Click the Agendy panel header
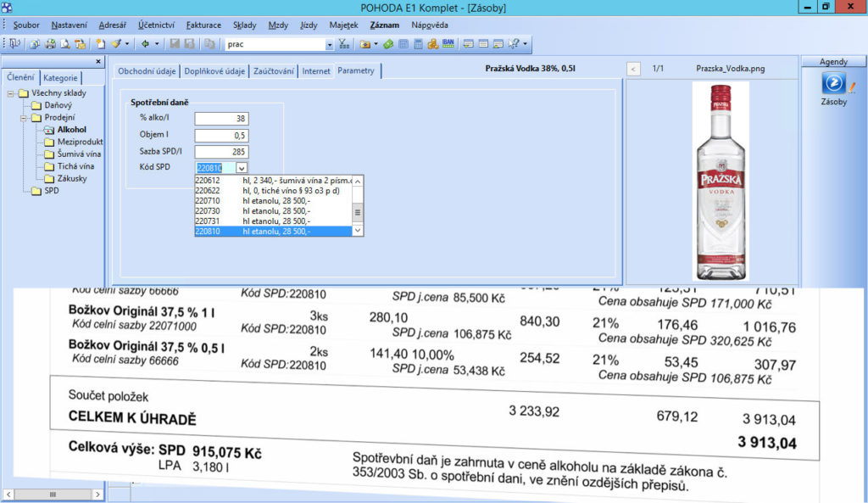Image resolution: width=868 pixels, height=503 pixels. coord(833,61)
